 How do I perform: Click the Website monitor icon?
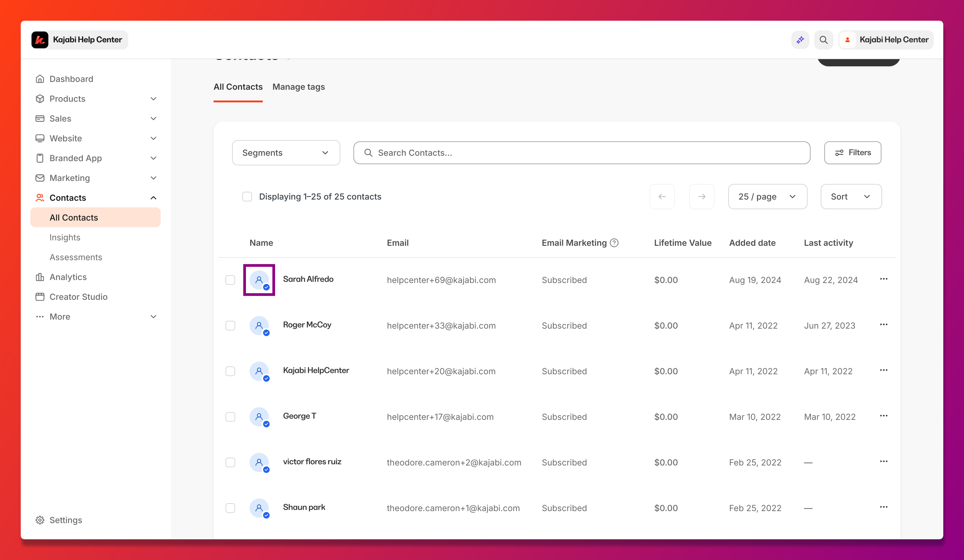pos(40,138)
